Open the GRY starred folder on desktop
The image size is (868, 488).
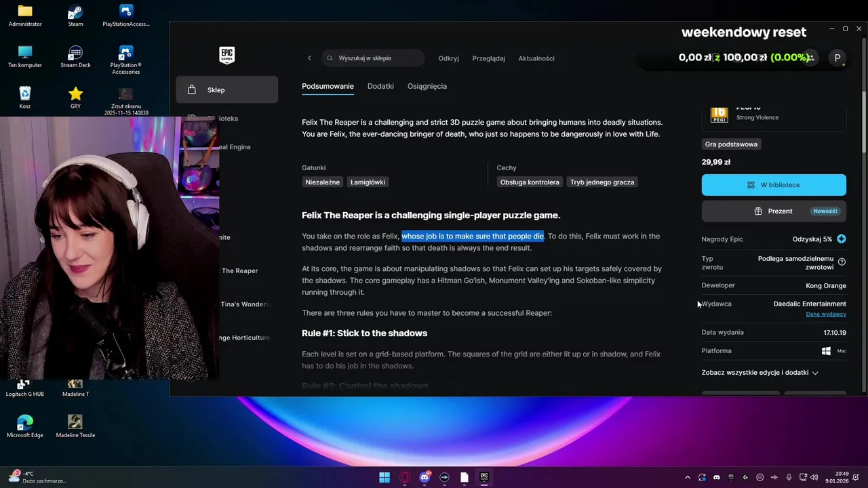75,98
